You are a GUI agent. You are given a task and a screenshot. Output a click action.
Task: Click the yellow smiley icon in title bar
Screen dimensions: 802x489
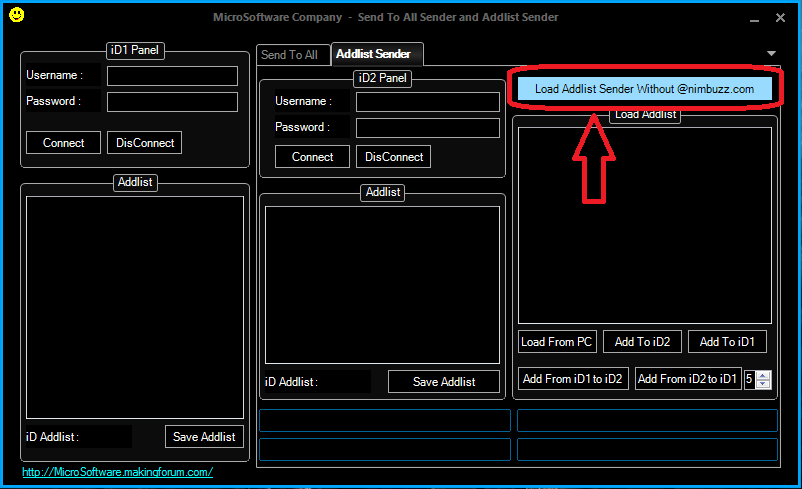[x=16, y=15]
